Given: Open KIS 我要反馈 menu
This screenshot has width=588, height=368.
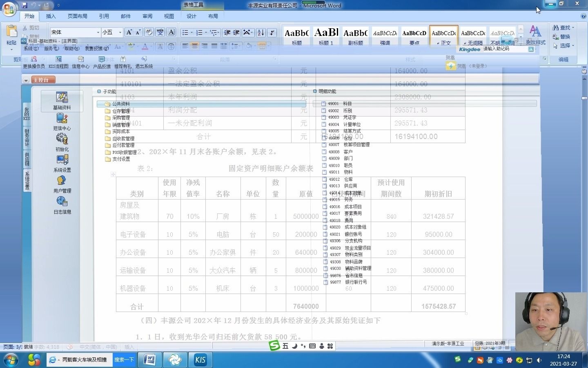Looking at the screenshot, I should tap(97, 49).
